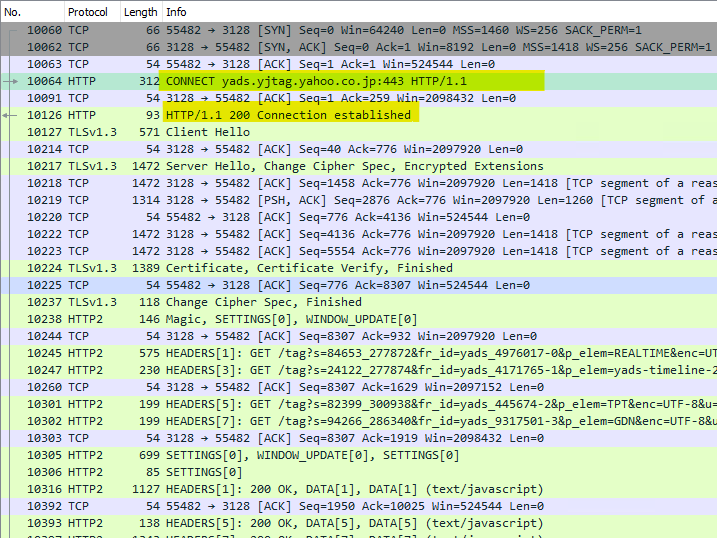The image size is (717, 538).
Task: Select packet 10222 TCP segment row
Action: coord(358,234)
